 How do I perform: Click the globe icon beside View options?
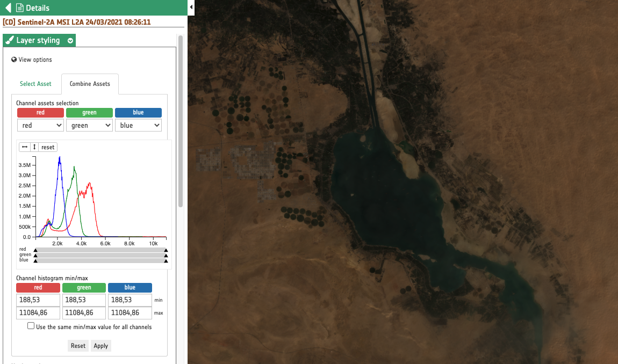(14, 60)
